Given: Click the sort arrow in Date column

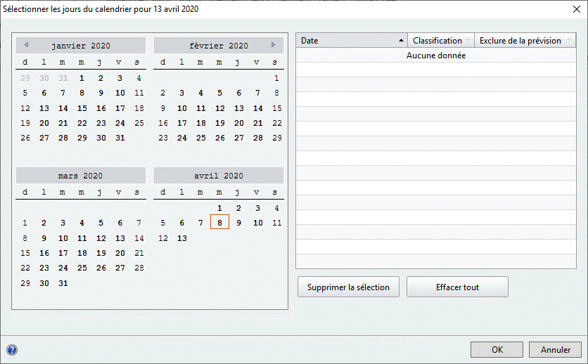Looking at the screenshot, I should (x=401, y=41).
